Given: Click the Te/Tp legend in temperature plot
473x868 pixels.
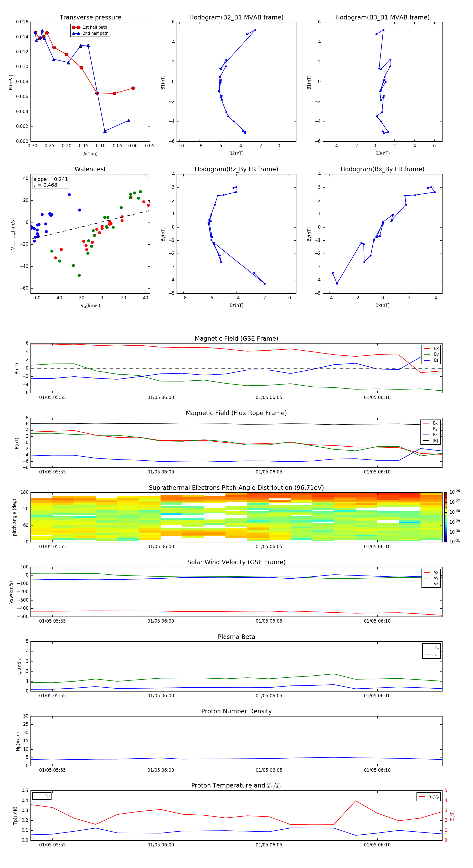Looking at the screenshot, I should (x=429, y=797).
